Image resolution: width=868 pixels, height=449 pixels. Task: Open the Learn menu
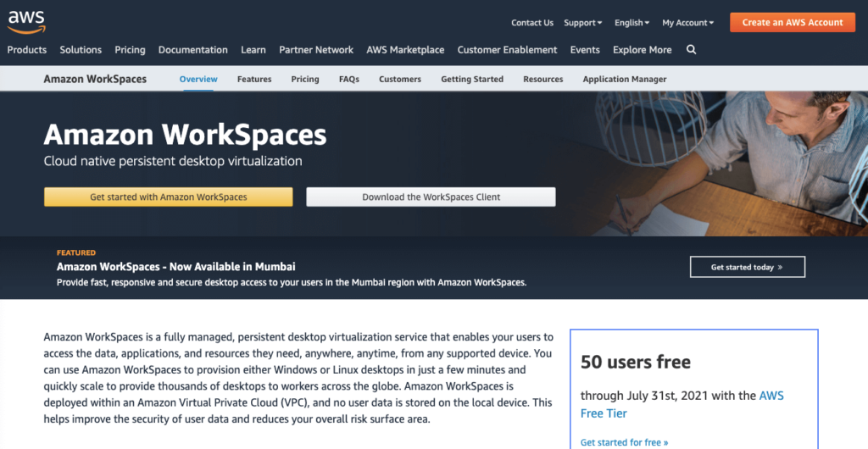pos(253,50)
